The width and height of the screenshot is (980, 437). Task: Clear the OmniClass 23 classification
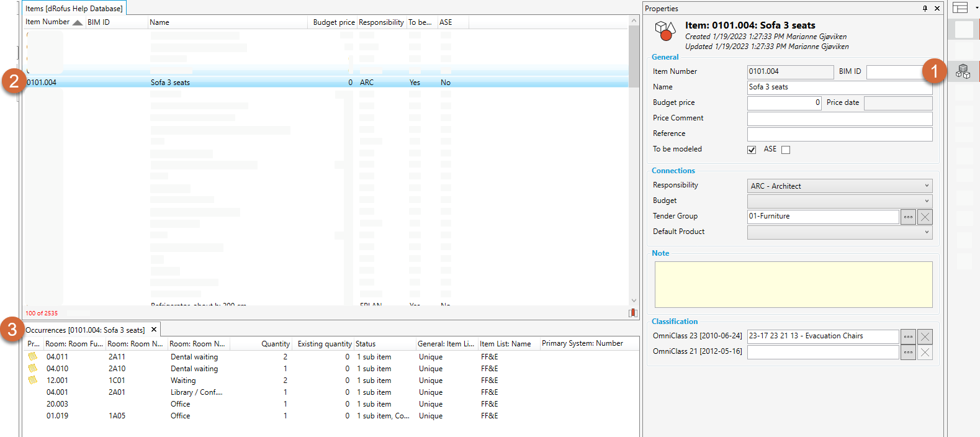click(x=925, y=336)
